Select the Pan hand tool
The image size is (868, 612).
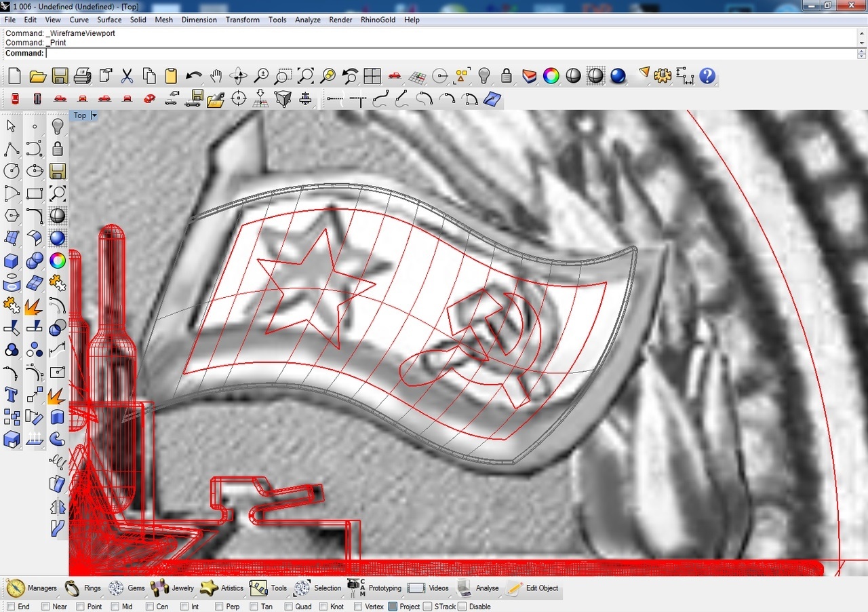[x=216, y=76]
